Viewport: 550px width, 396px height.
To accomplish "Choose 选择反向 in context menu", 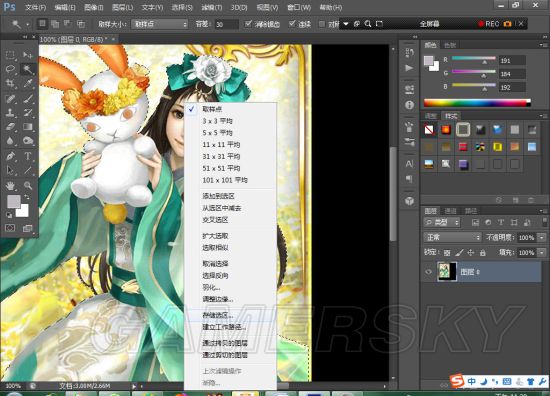I will pyautogui.click(x=215, y=275).
